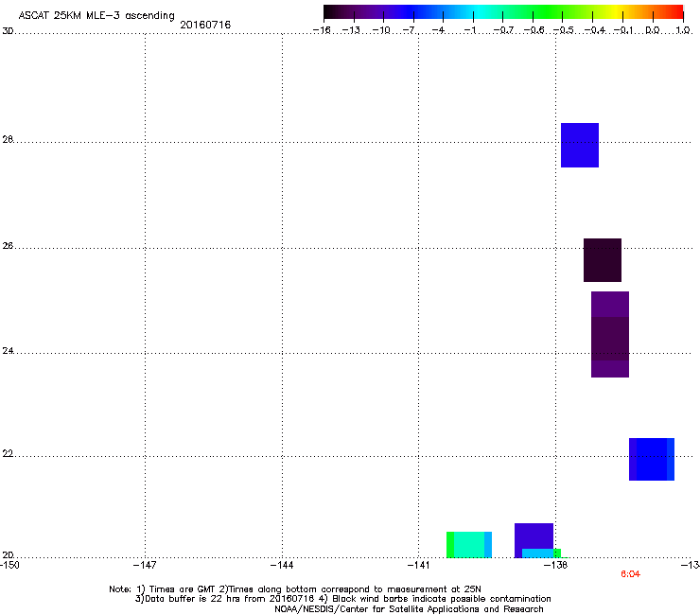Click the longitude label -144
This screenshot has width=700, height=615.
[282, 566]
